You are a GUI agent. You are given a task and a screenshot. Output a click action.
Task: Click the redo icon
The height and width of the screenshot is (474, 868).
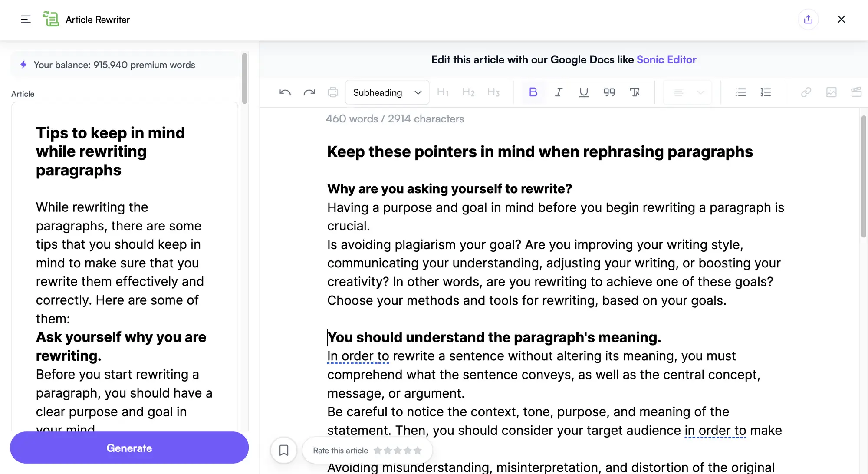309,92
